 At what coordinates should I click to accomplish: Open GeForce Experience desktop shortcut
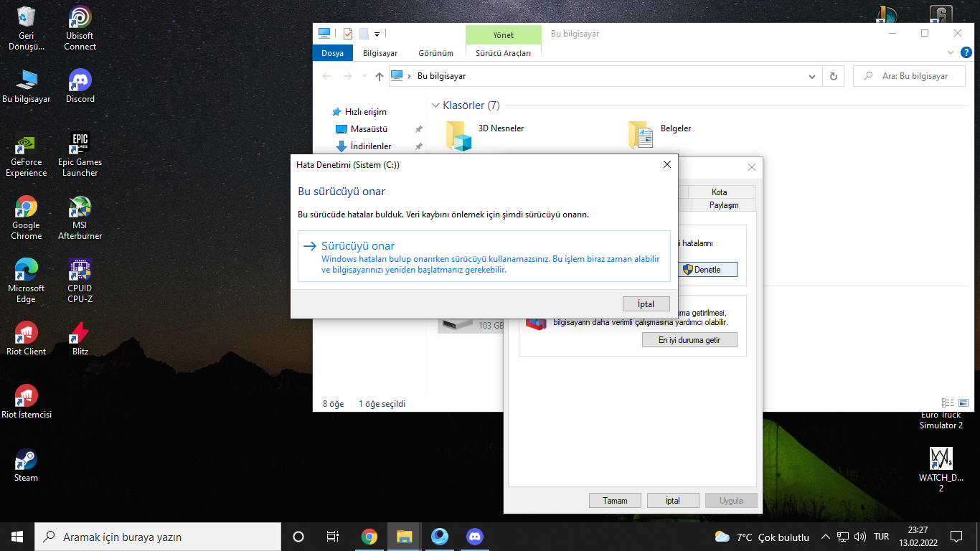point(26,155)
